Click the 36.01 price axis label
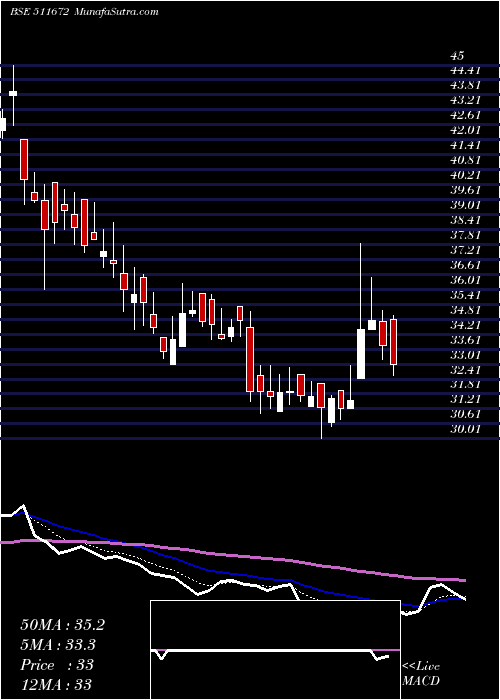 click(x=465, y=279)
